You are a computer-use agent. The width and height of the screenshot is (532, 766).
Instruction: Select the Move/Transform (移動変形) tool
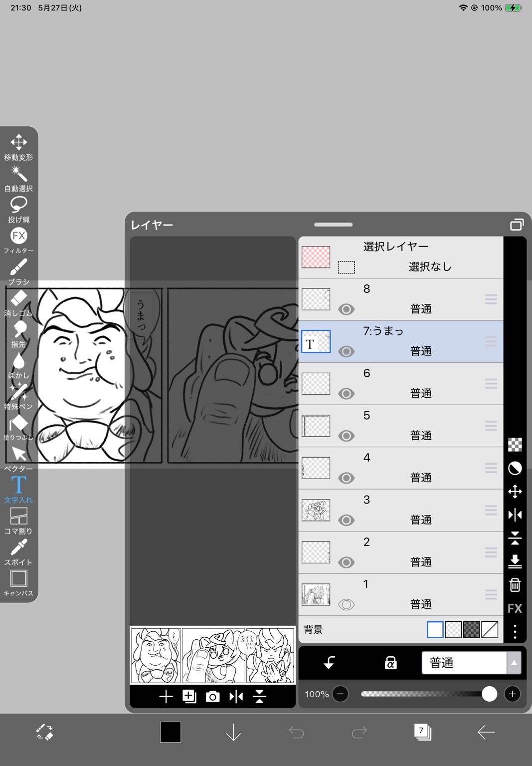[x=18, y=147]
